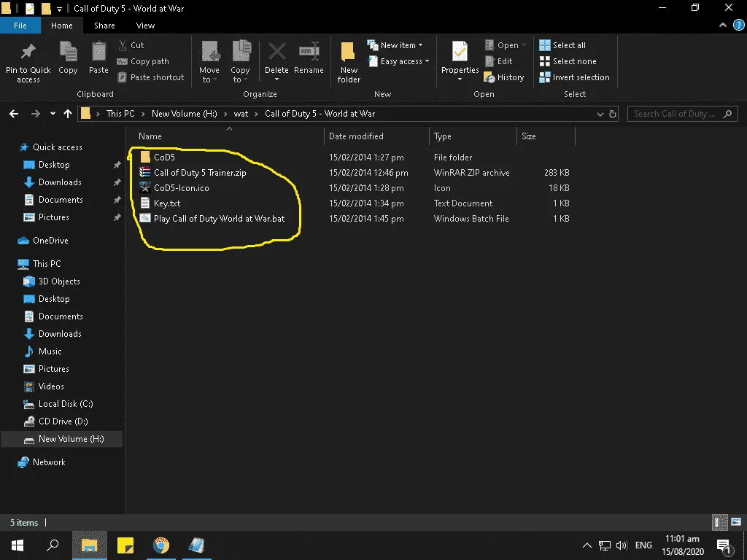Image resolution: width=747 pixels, height=560 pixels.
Task: Open the volume speaker tray icon
Action: tap(622, 545)
